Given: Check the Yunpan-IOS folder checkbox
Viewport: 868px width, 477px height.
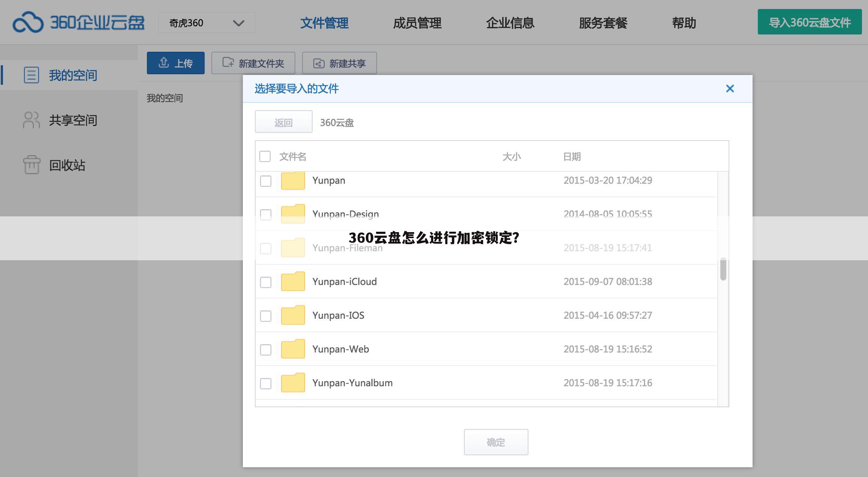Looking at the screenshot, I should (x=266, y=316).
